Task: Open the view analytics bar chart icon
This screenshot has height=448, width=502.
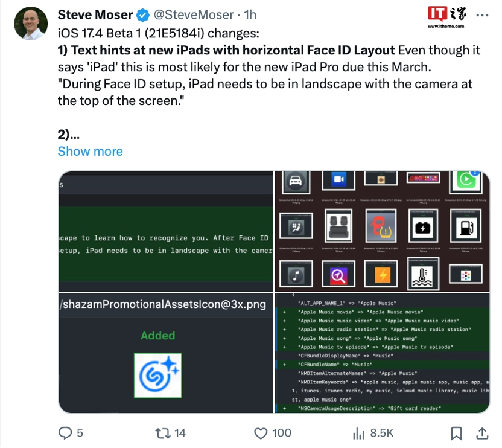Action: pos(358,434)
